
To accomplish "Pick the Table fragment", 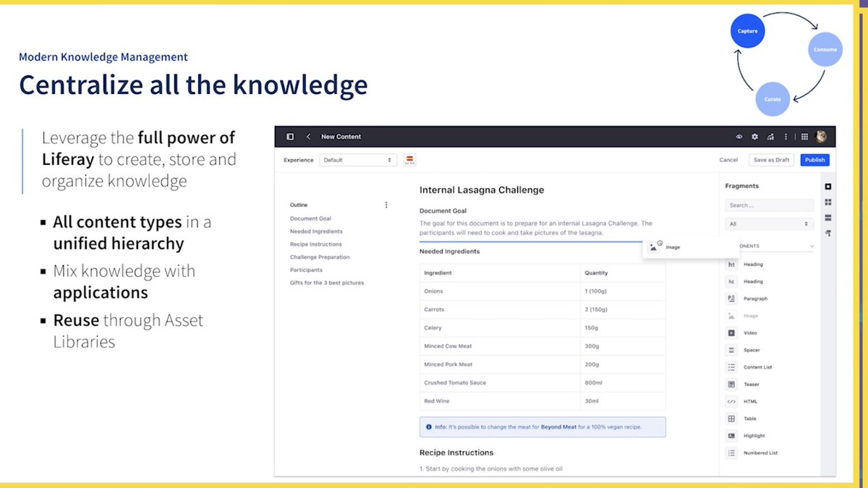I will 768,419.
